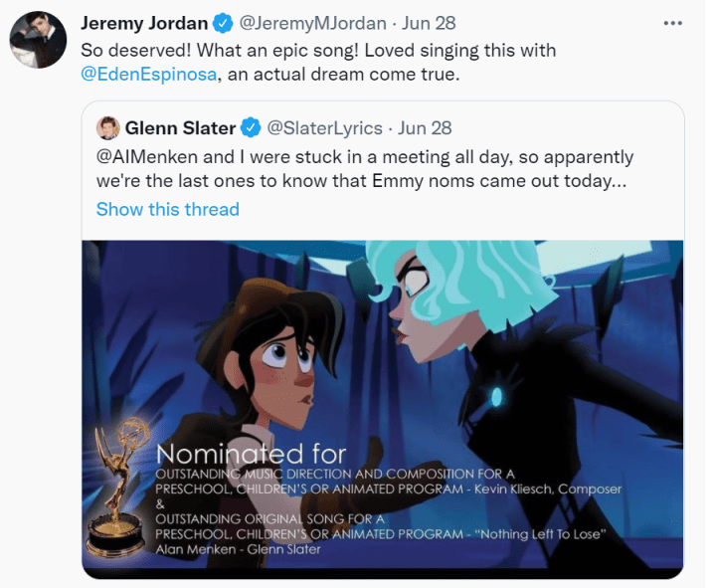Click the verified badge beside Glenn Slater
Screen dimensions: 716x588
pyautogui.click(x=252, y=128)
